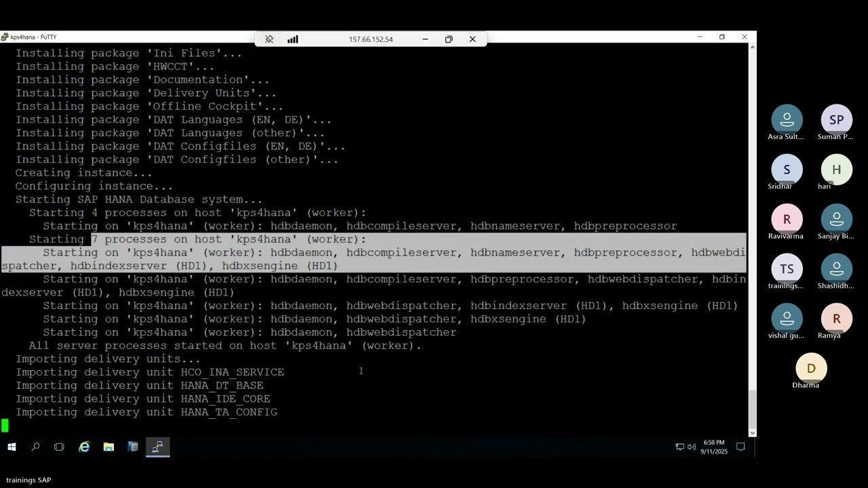The image size is (868, 488).
Task: Click the scrollbar down arrow in PuTTY
Action: [751, 432]
